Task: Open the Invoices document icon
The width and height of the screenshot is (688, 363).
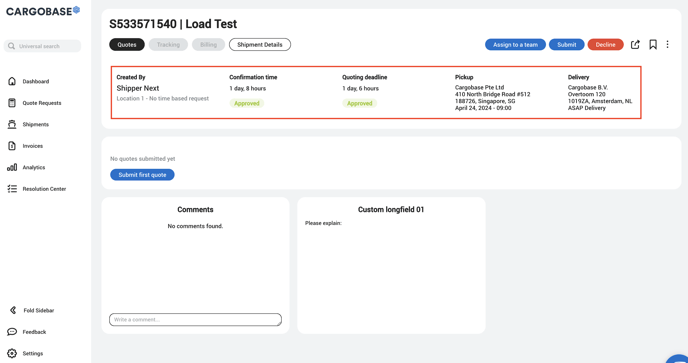Action: point(12,146)
